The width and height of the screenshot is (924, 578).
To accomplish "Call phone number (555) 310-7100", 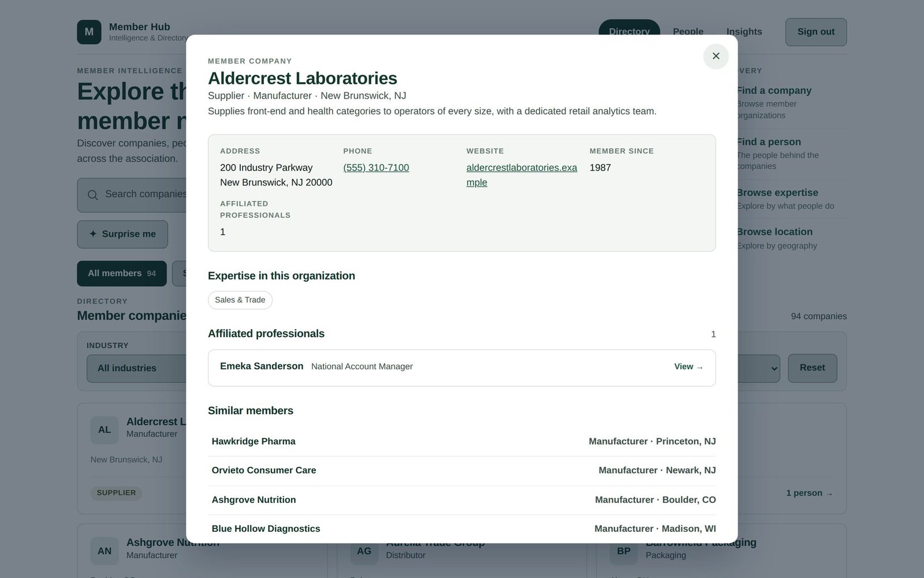I will [376, 168].
